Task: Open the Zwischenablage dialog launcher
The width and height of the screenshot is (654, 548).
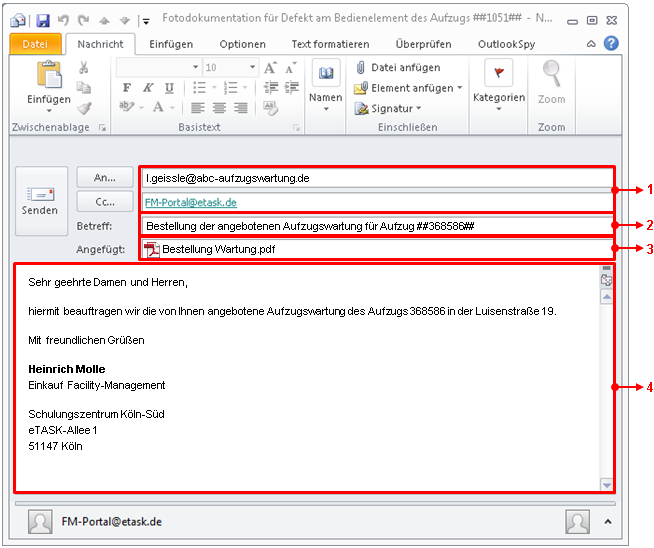Action: click(x=102, y=128)
